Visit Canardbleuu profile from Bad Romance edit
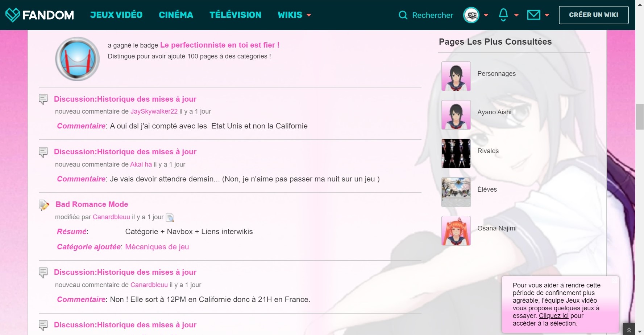 (x=111, y=217)
